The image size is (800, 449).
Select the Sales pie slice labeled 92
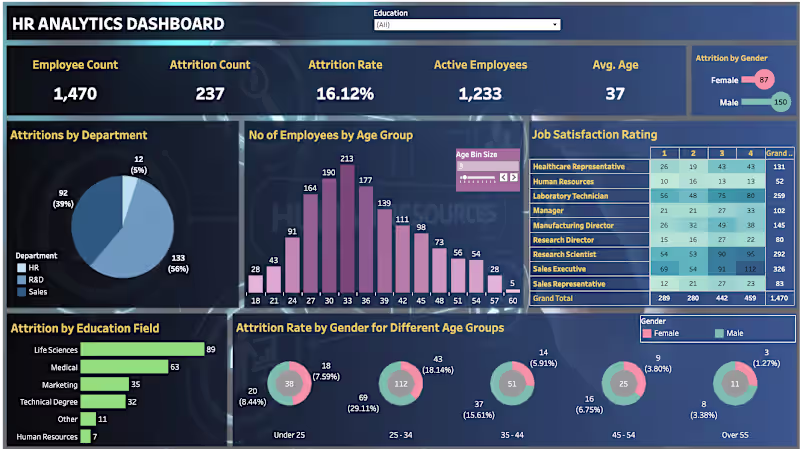click(x=97, y=219)
